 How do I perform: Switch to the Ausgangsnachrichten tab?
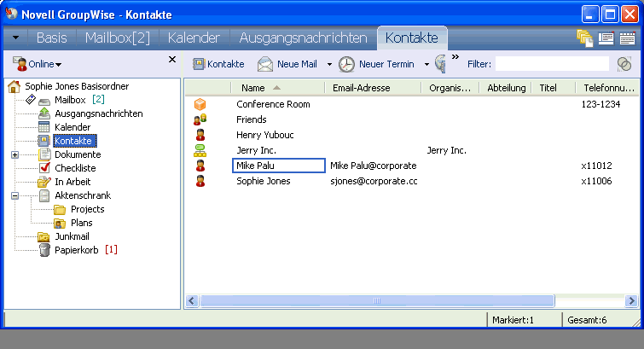[x=303, y=38]
